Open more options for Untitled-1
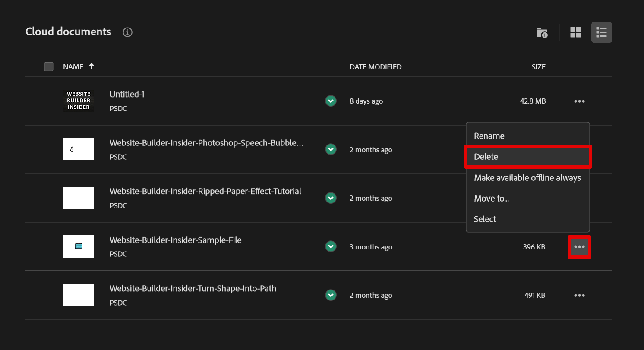The image size is (644, 350). click(x=579, y=101)
